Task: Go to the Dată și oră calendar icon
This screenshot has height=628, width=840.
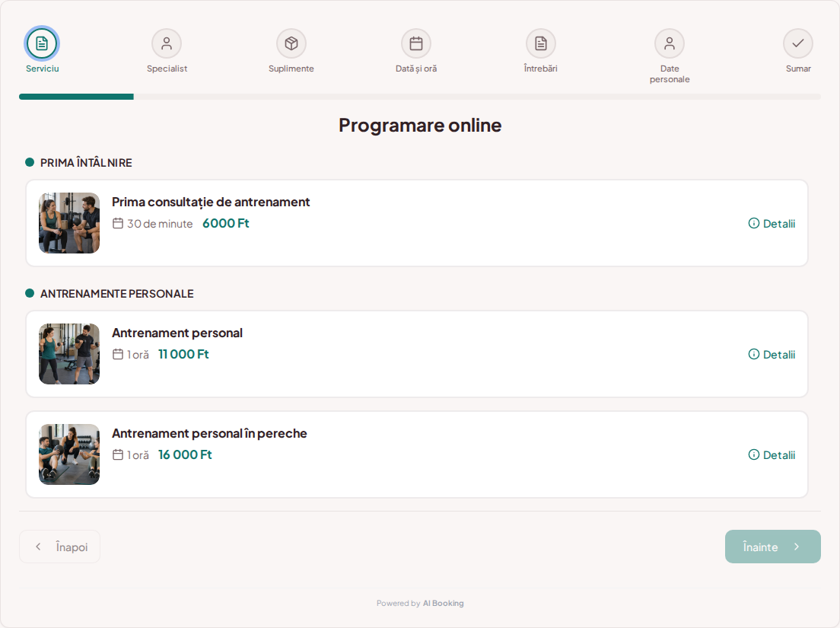Action: [416, 43]
